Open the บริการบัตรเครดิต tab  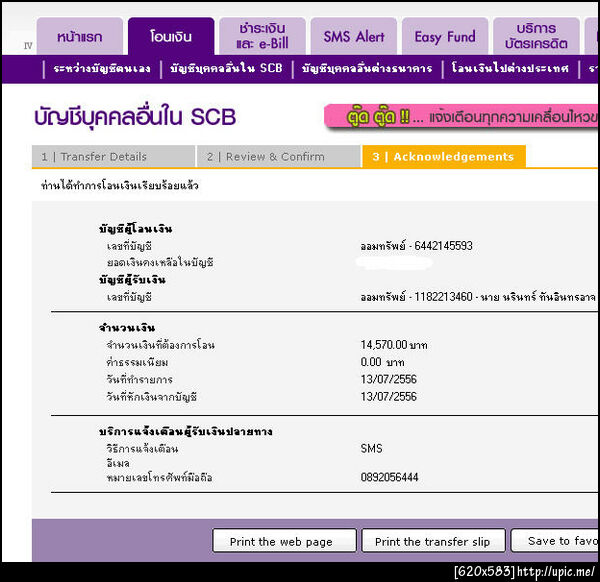click(x=536, y=36)
